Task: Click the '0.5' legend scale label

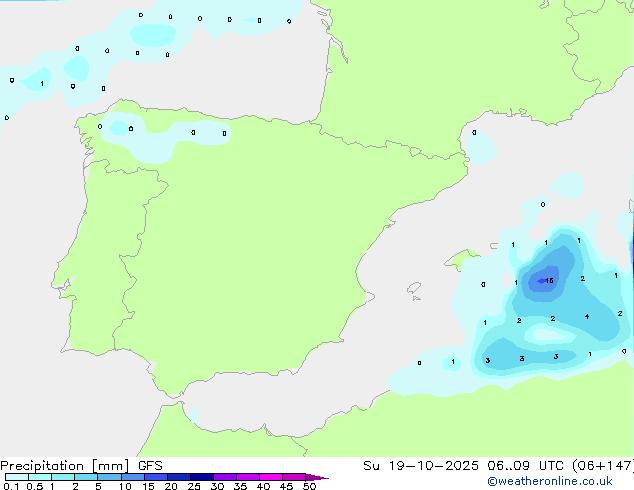Action: click(x=35, y=486)
